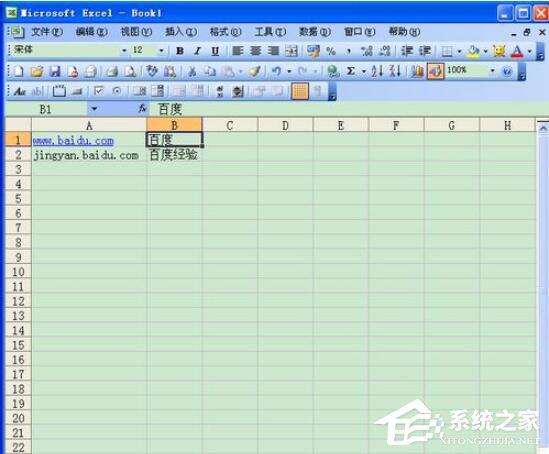Expand the font size dropdown
549x454 pixels.
coord(161,51)
